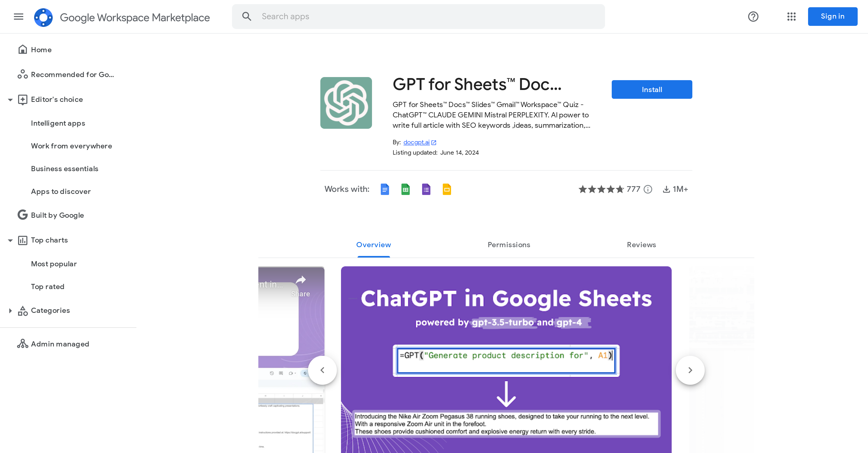Click the Google Docs icon in Works with
The image size is (868, 453).
[x=385, y=189]
